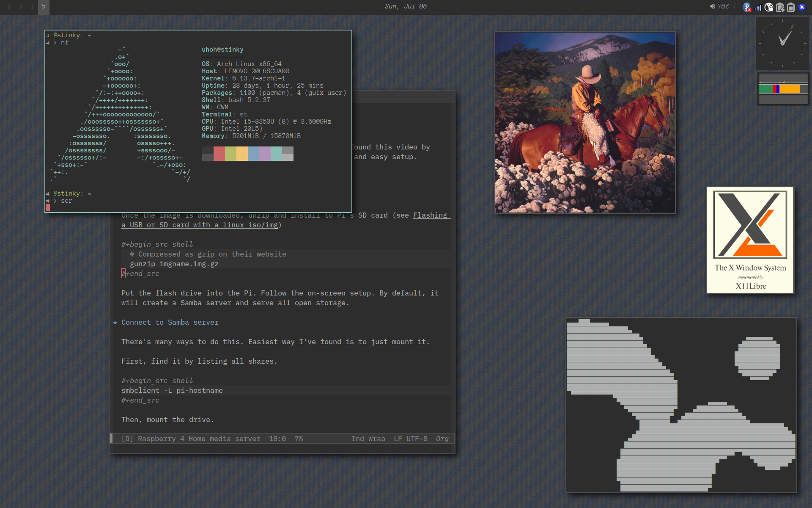Click the Memory: 5201MiB / 15870MiB line
The image size is (812, 508).
pyautogui.click(x=251, y=136)
